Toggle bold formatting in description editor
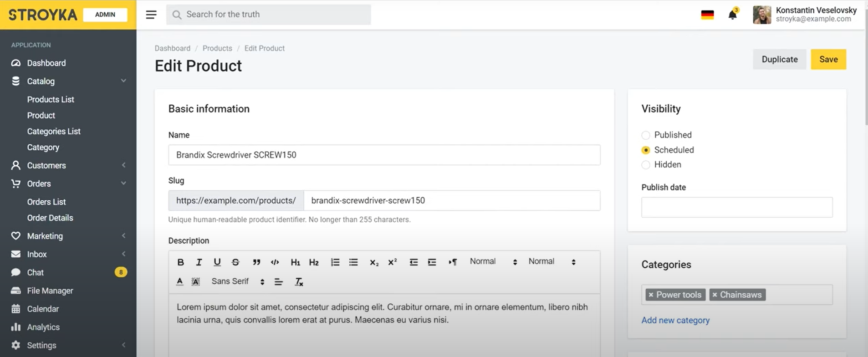This screenshot has height=357, width=868. tap(180, 262)
